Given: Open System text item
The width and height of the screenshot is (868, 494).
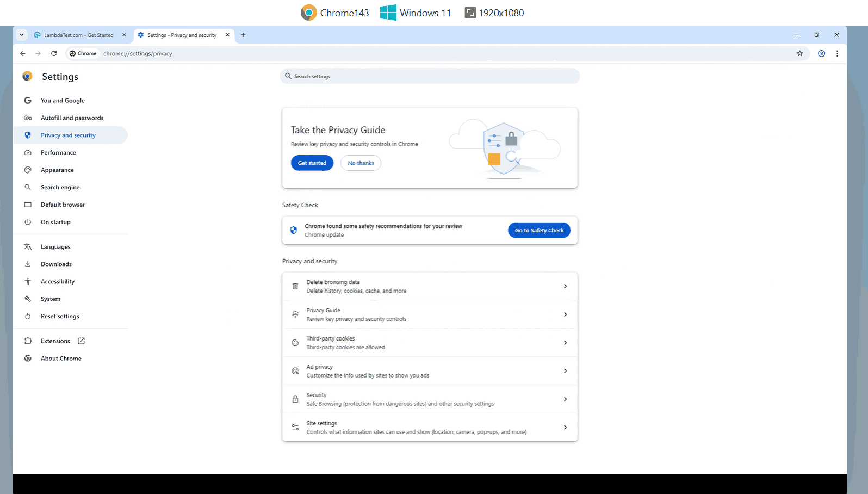Looking at the screenshot, I should tap(51, 299).
